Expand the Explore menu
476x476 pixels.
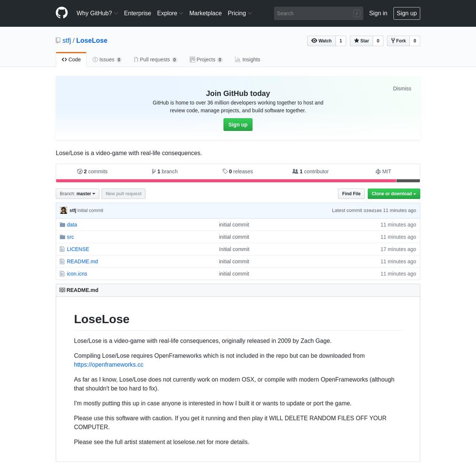[170, 13]
